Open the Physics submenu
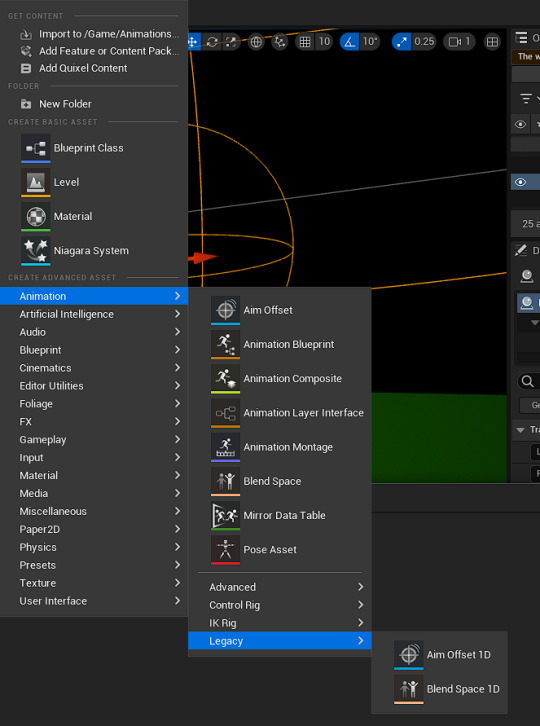540x726 pixels. [94, 547]
